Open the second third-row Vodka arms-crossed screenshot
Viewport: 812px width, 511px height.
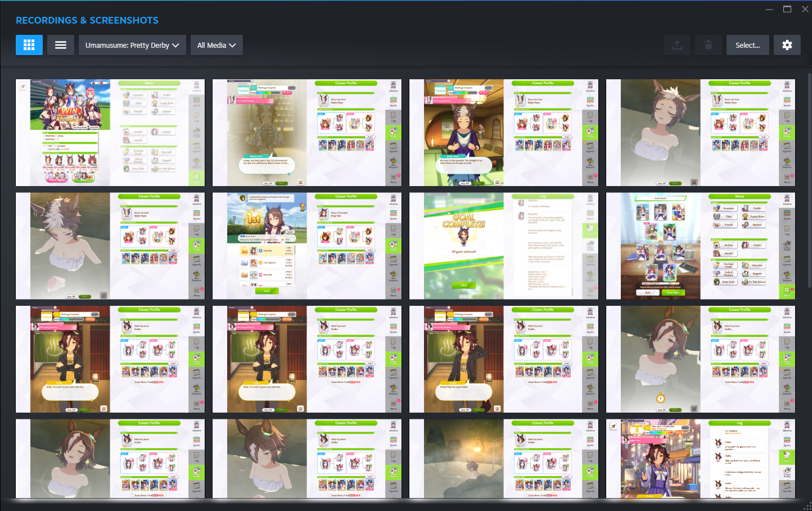tap(307, 359)
